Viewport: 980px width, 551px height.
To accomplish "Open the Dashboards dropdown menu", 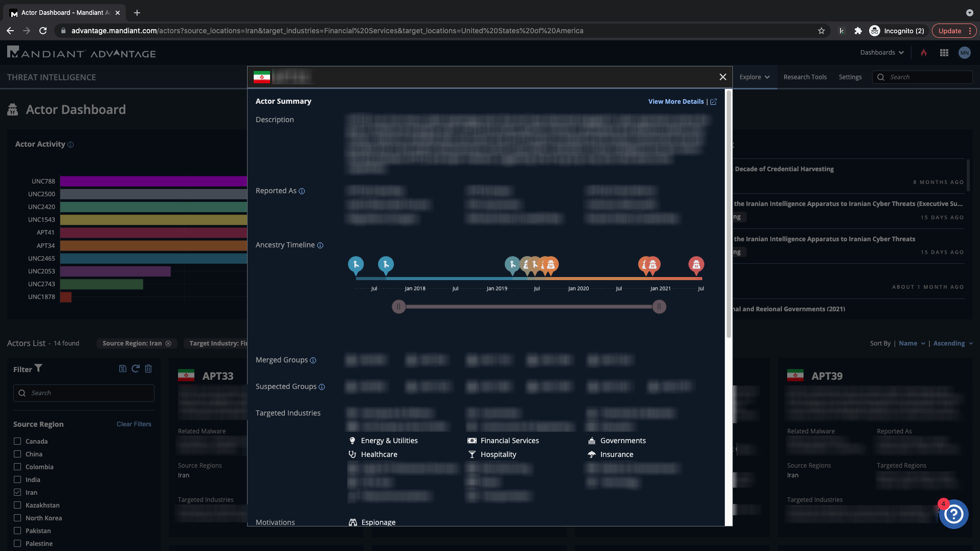I will (x=882, y=53).
